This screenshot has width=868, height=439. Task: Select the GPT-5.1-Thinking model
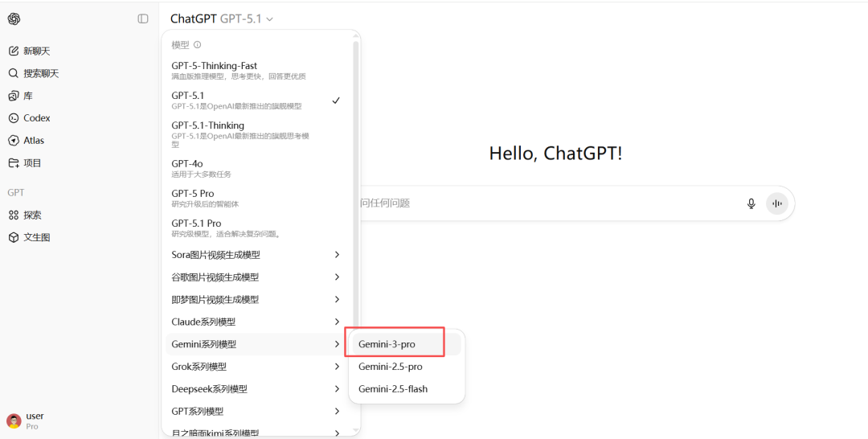coord(257,135)
